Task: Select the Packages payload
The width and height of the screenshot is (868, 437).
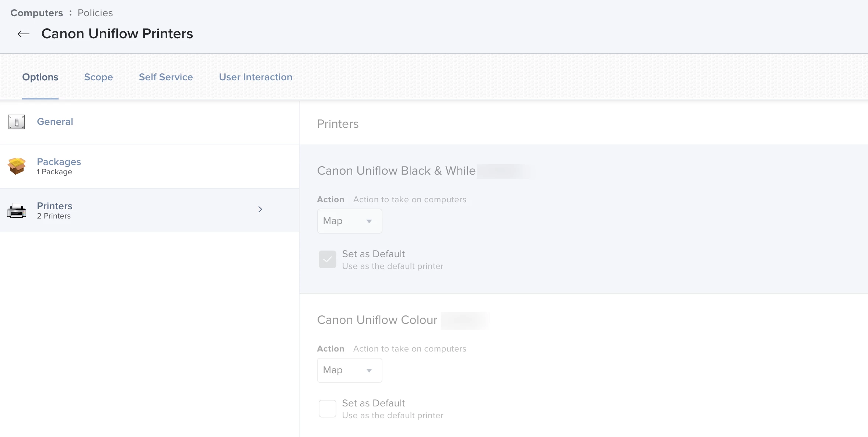Action: click(x=59, y=162)
